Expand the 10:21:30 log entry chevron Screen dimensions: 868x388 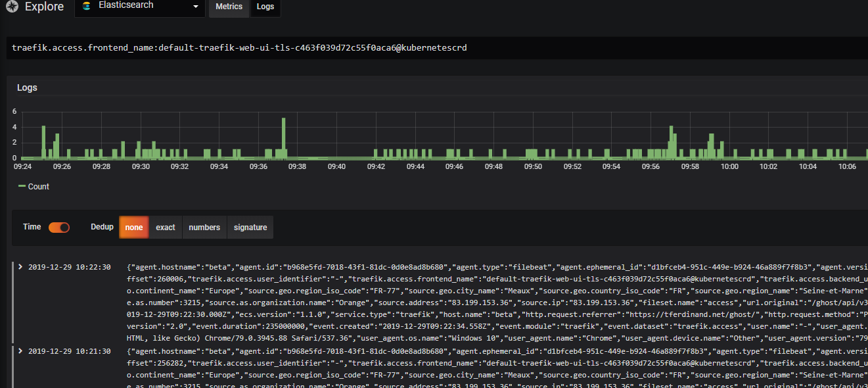point(20,352)
